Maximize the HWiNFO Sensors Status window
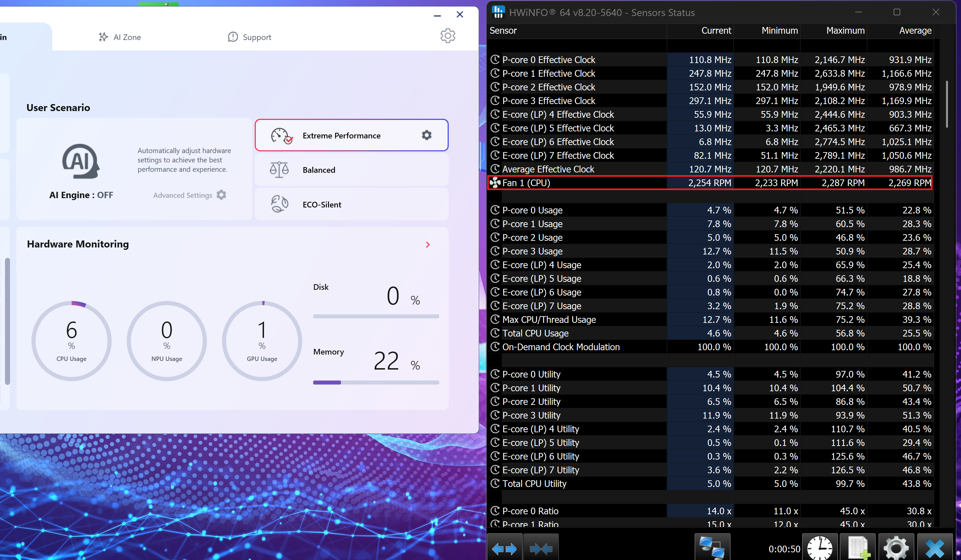Viewport: 961px width, 560px height. (x=897, y=12)
